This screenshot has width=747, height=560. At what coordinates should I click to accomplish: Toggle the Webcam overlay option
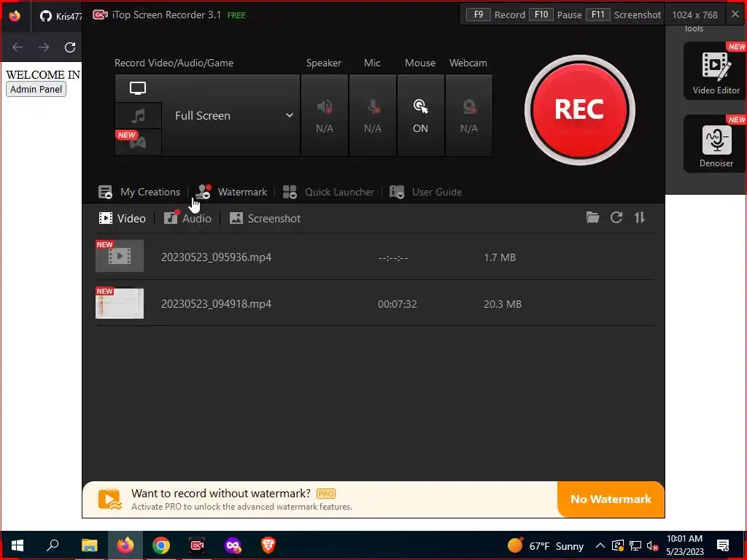click(x=469, y=115)
